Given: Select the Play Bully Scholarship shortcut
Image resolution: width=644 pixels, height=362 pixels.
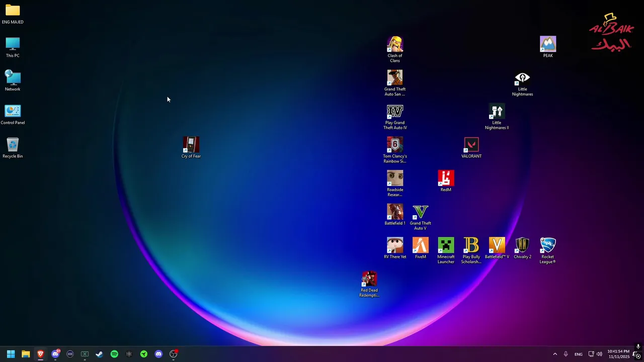Looking at the screenshot, I should 471,251.
